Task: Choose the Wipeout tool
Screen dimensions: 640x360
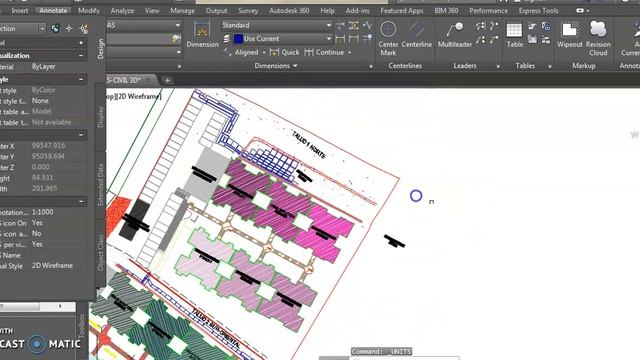Action: coord(569,34)
